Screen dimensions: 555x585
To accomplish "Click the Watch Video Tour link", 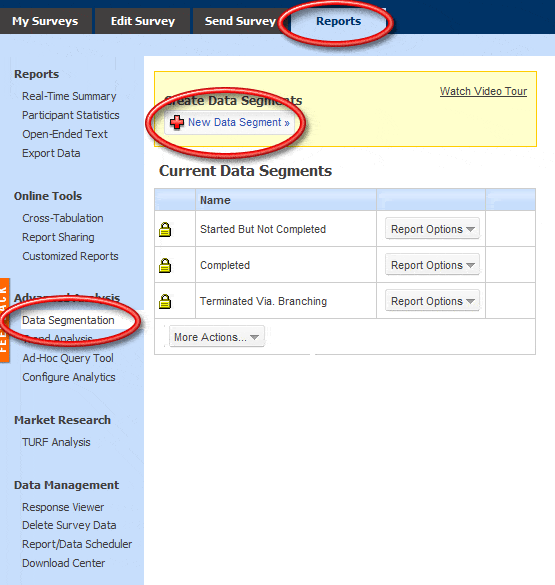I will tap(483, 91).
